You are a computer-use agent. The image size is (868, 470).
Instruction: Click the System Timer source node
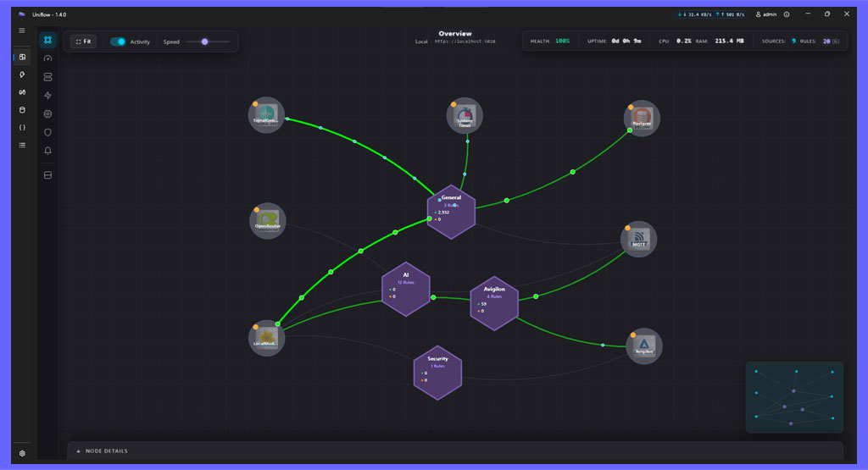click(465, 115)
